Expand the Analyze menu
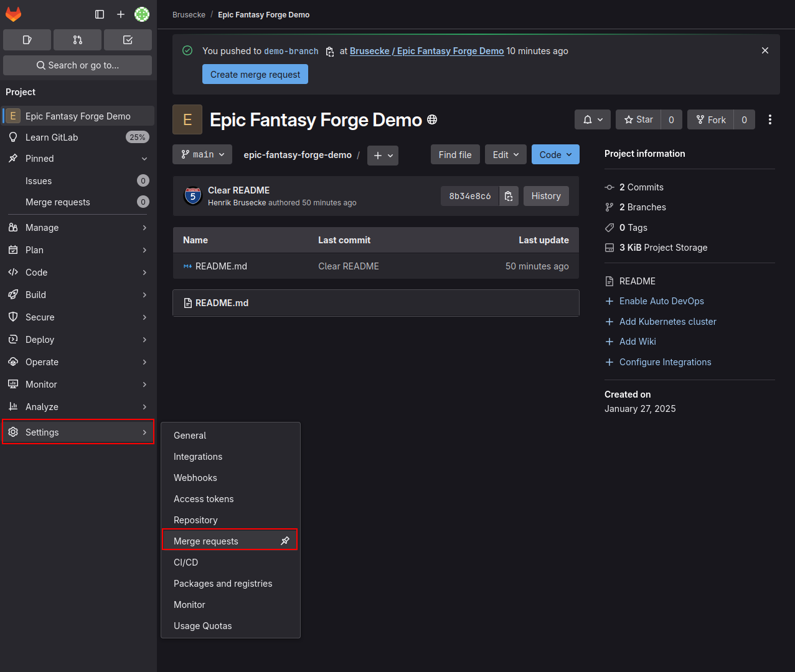This screenshot has width=795, height=672. pyautogui.click(x=78, y=407)
